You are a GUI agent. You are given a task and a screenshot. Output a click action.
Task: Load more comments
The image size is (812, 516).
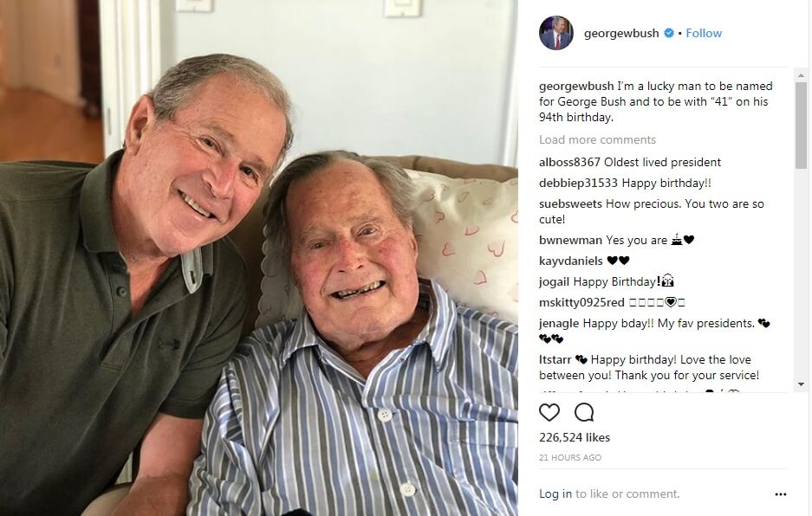[597, 139]
